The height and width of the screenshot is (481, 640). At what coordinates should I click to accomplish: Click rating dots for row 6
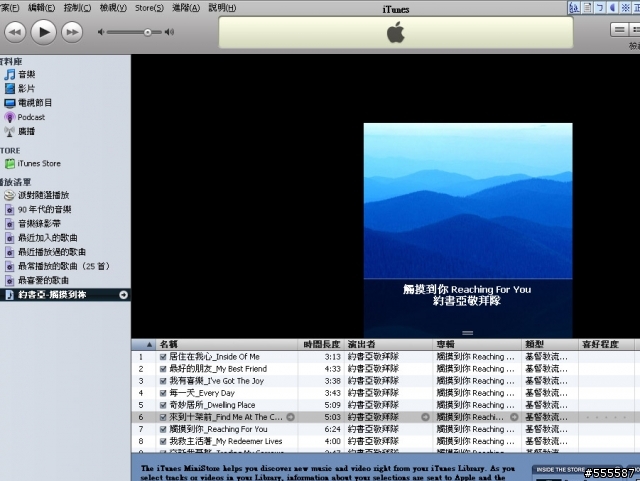click(606, 417)
